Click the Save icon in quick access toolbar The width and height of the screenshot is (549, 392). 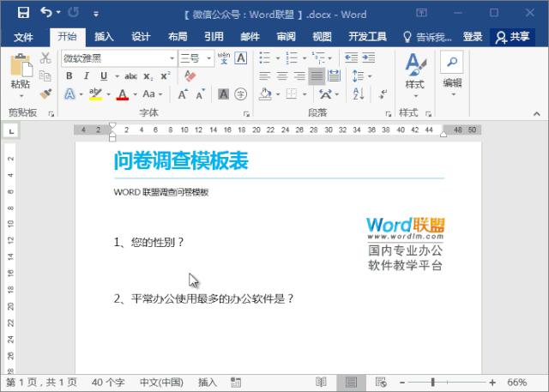coord(23,13)
